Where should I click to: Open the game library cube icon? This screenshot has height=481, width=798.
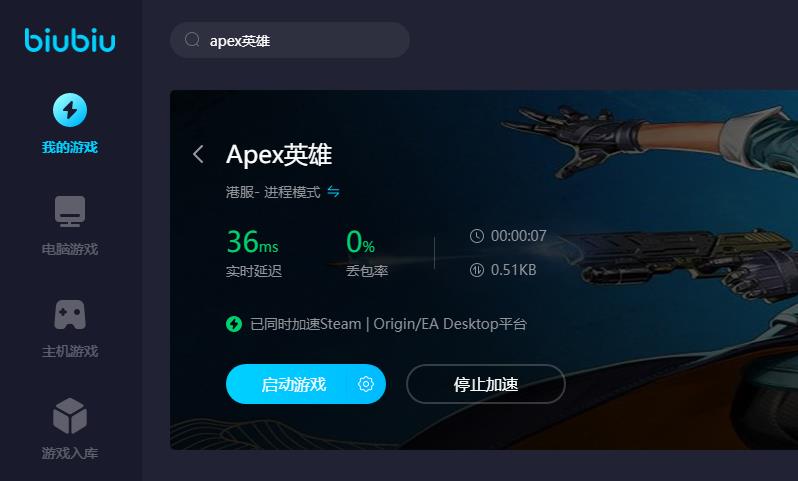tap(70, 416)
